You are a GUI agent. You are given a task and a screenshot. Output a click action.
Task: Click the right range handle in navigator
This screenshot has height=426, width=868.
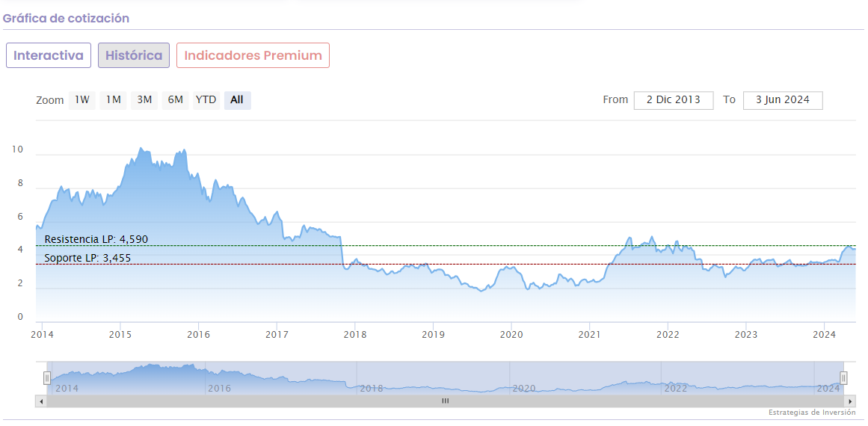point(843,378)
